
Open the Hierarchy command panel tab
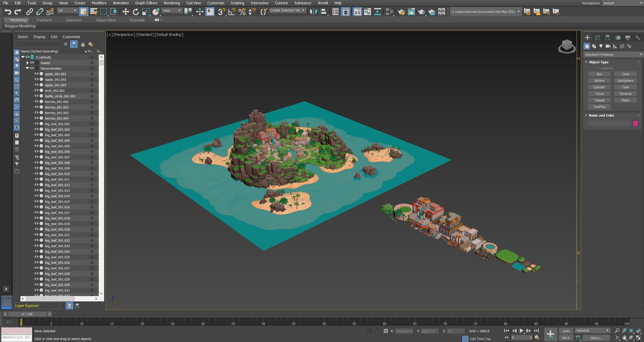click(607, 38)
